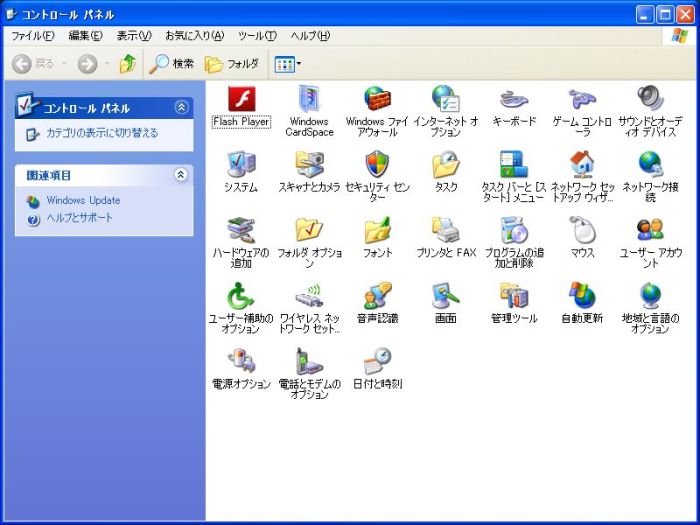
Task: Collapse the コントロール パネル sidebar section
Action: click(181, 107)
